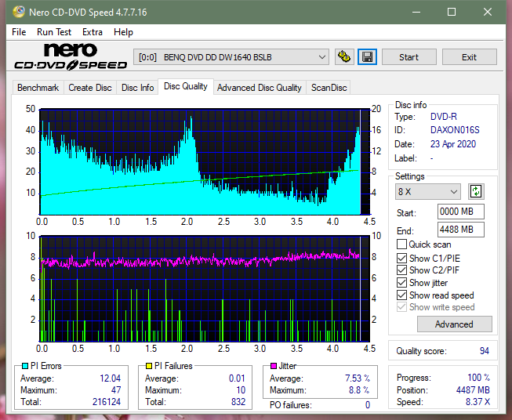Screen dimensions: 512x420
Task: Click the disc type DVD-R value
Action: (x=444, y=117)
